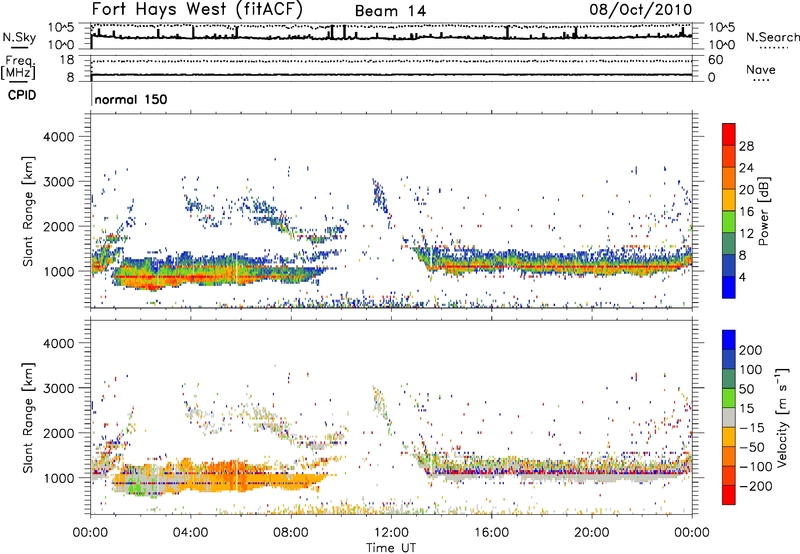Click the blue top of the velocity colorbar
The image size is (800, 554).
pyautogui.click(x=729, y=340)
